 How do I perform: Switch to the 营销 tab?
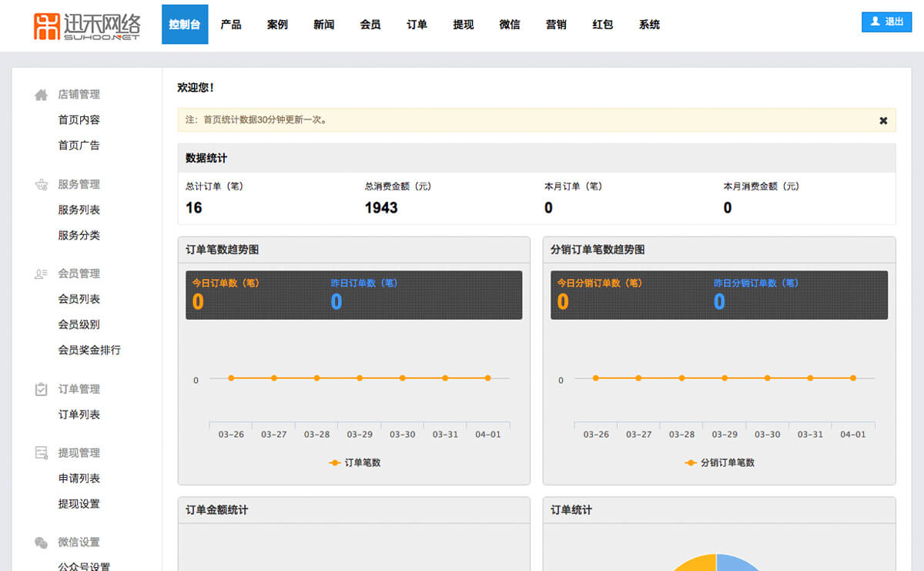pos(556,25)
